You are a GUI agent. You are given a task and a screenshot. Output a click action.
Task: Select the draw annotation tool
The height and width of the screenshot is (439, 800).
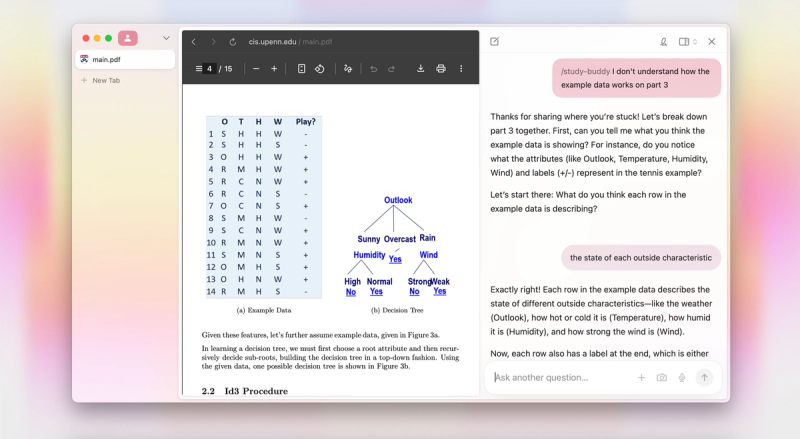pos(348,68)
